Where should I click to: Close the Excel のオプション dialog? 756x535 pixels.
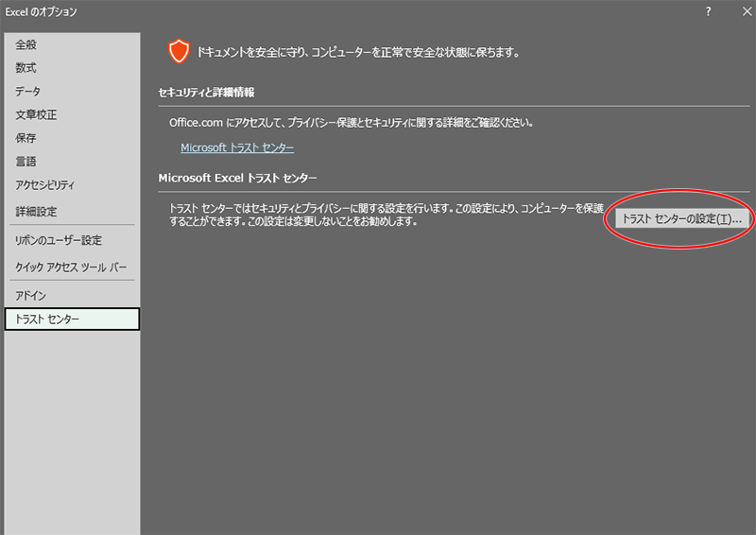click(737, 11)
